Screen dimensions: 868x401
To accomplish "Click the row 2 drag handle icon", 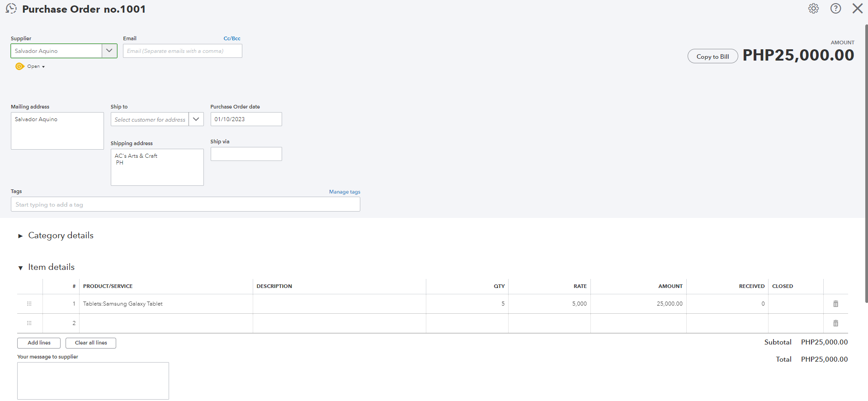I will (x=29, y=323).
